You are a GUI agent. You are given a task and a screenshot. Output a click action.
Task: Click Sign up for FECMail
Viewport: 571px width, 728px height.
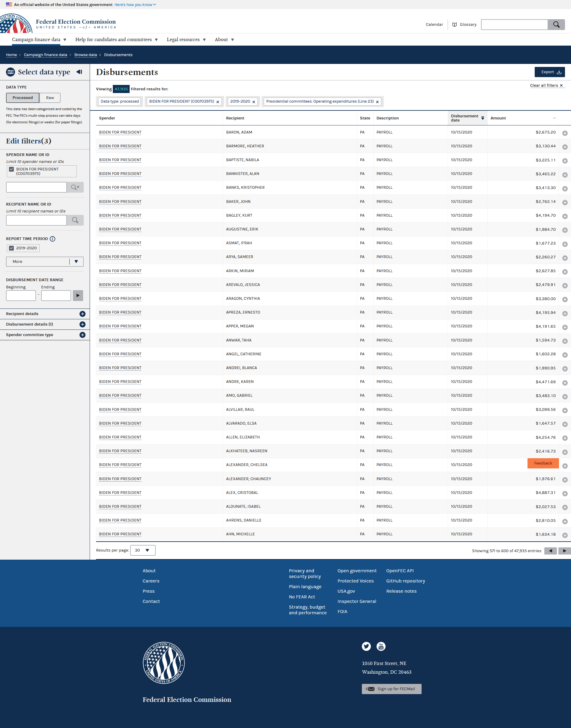pyautogui.click(x=392, y=689)
